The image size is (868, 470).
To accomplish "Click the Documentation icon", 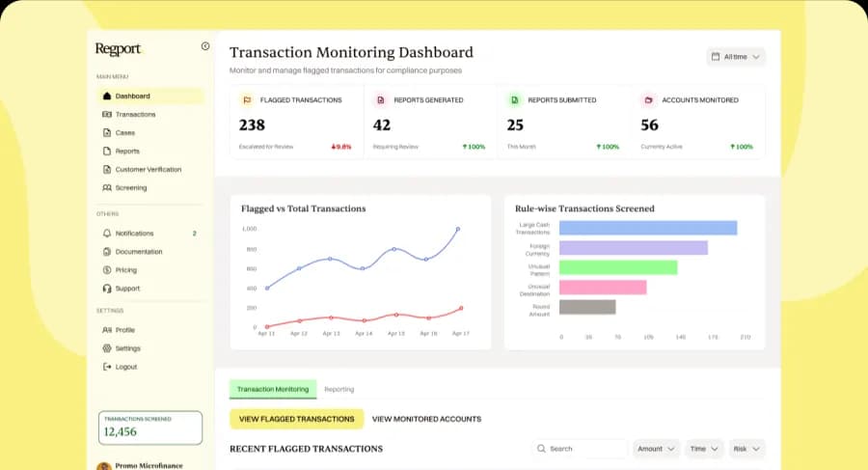I will [x=107, y=252].
